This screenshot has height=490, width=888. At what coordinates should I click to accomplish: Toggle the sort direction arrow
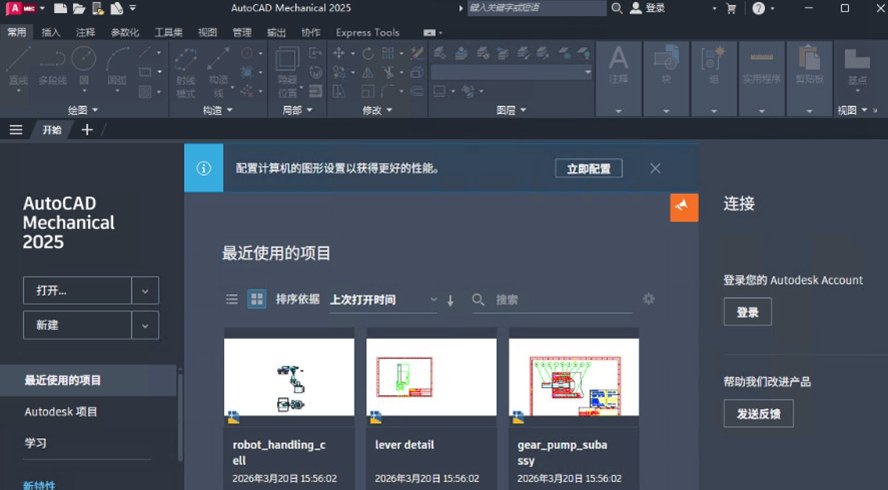(x=450, y=300)
